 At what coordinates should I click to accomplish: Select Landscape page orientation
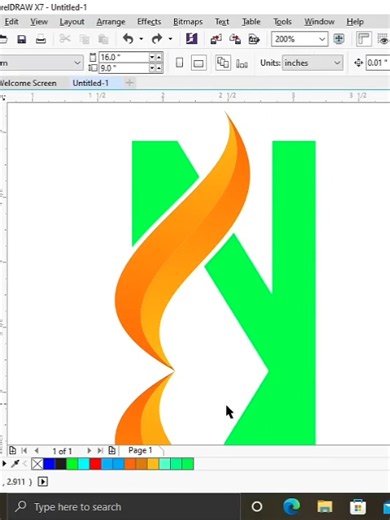199,63
